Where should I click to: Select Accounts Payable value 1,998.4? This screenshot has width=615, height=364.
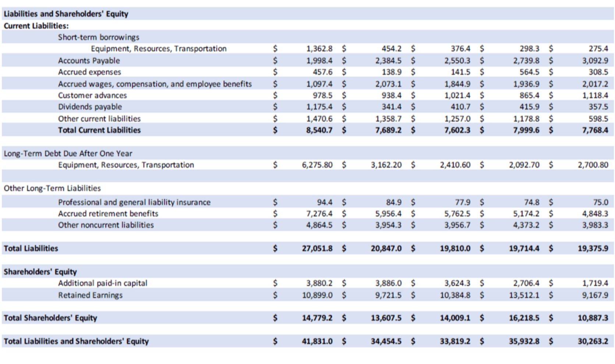click(319, 60)
